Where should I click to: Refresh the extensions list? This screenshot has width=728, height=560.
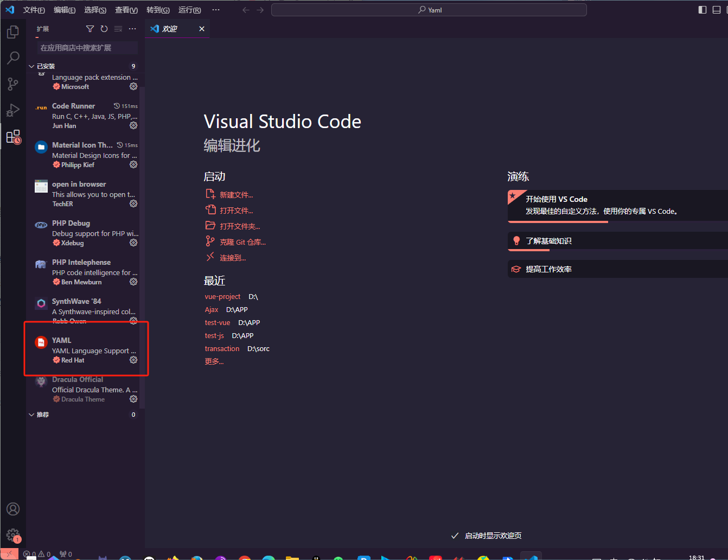click(104, 29)
